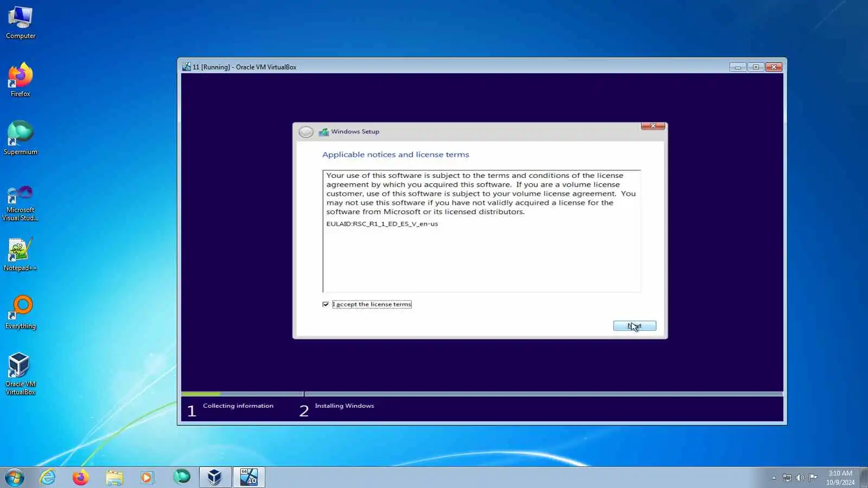Click the 'Installing Windows' step label
This screenshot has height=488, width=868.
pyautogui.click(x=344, y=406)
